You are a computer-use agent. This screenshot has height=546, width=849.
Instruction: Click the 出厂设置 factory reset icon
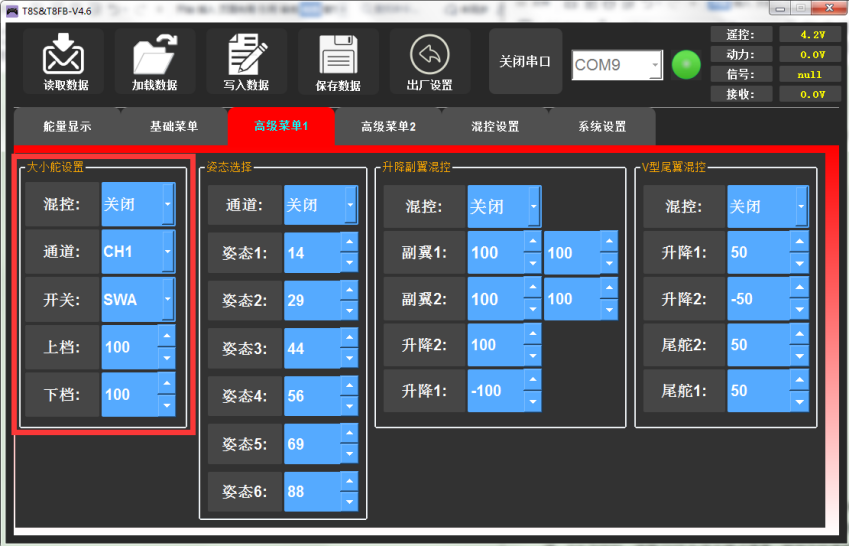point(429,54)
